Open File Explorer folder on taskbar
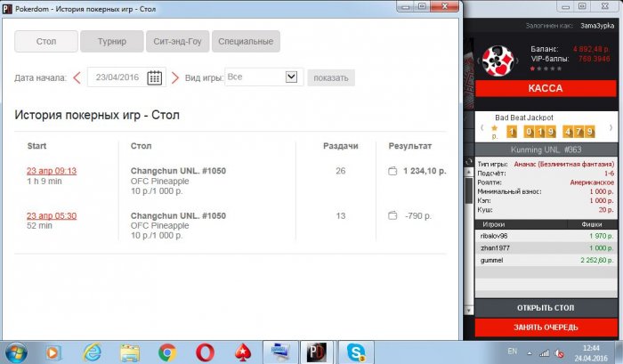 130,352
